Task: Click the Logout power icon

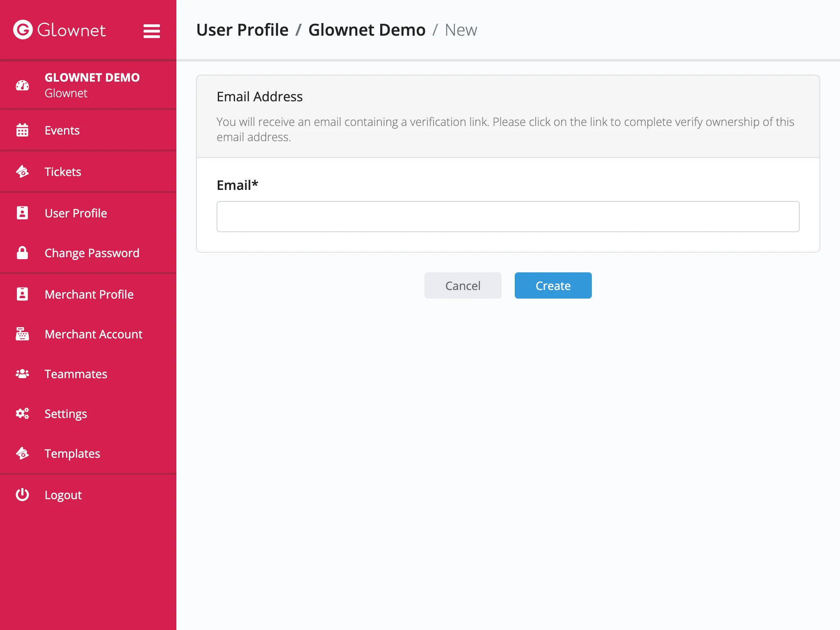Action: click(22, 495)
